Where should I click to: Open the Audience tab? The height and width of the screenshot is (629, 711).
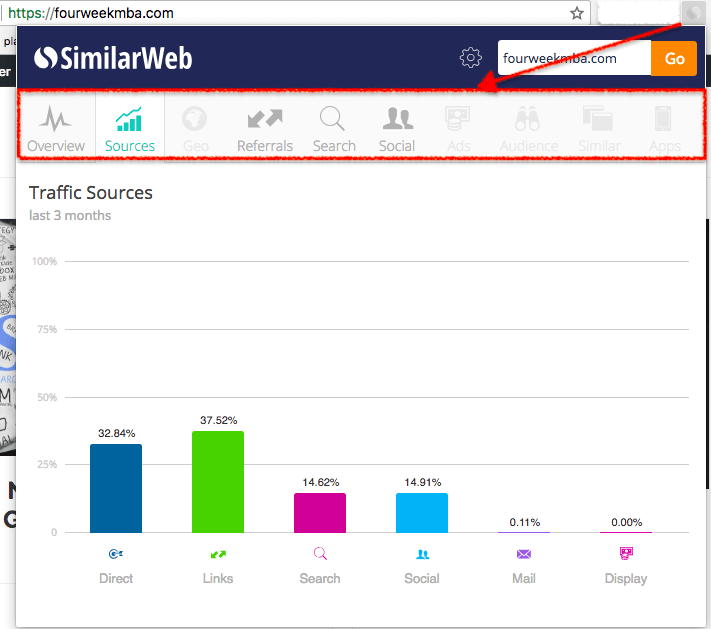click(x=529, y=129)
